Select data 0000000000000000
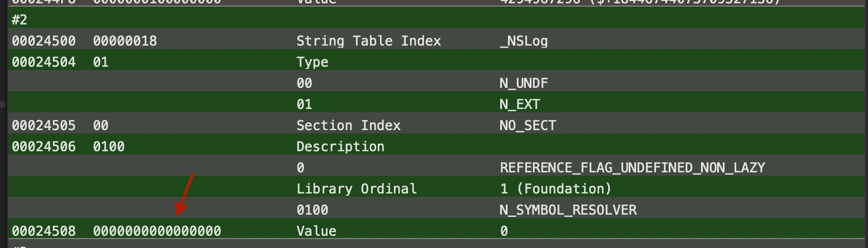Image resolution: width=868 pixels, height=248 pixels. (157, 231)
